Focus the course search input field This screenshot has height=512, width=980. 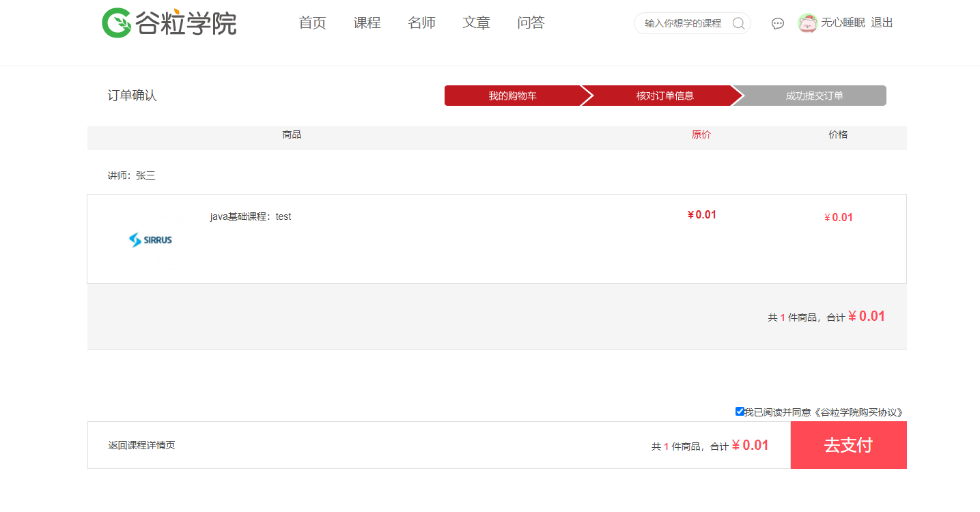tap(685, 23)
